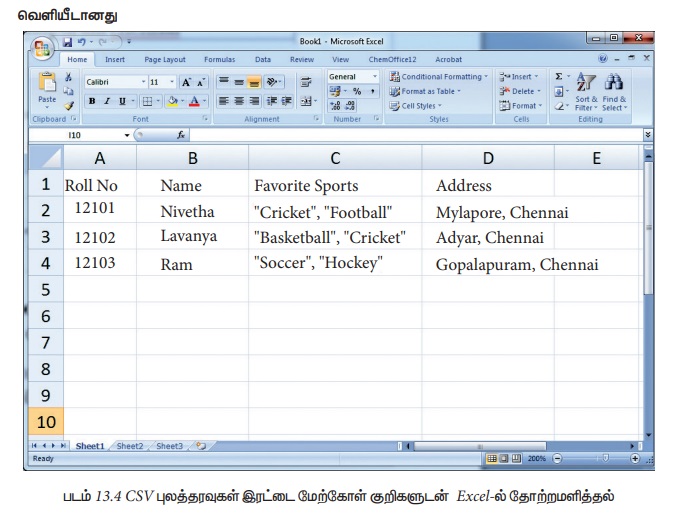This screenshot has width=675, height=515.
Task: Click the Find & Select binoculars icon
Action: tap(614, 84)
